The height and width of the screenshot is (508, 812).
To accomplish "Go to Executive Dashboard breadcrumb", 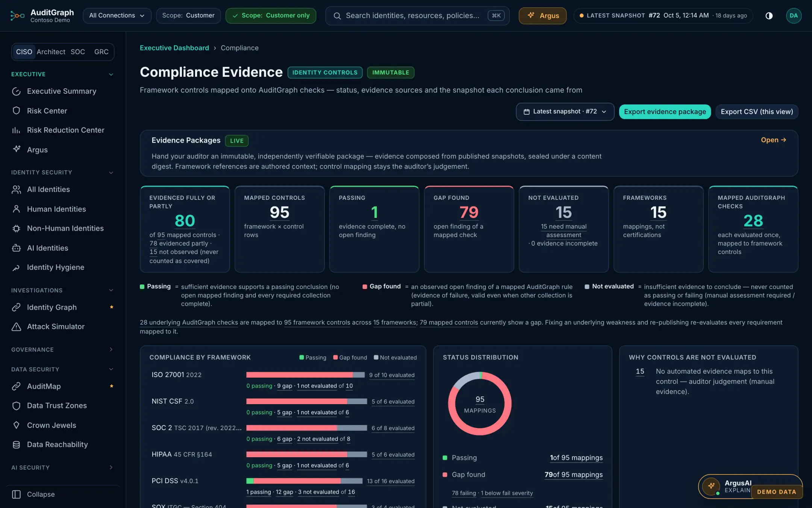I will coord(174,48).
